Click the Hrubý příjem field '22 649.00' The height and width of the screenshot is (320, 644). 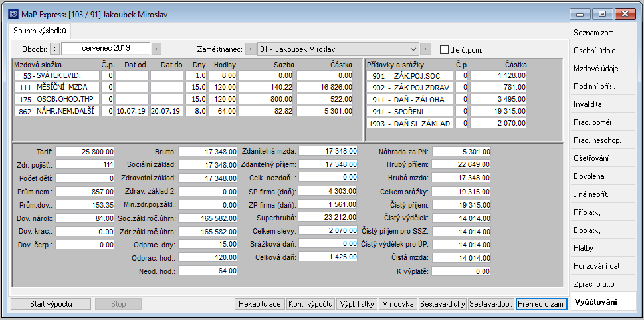[461, 164]
